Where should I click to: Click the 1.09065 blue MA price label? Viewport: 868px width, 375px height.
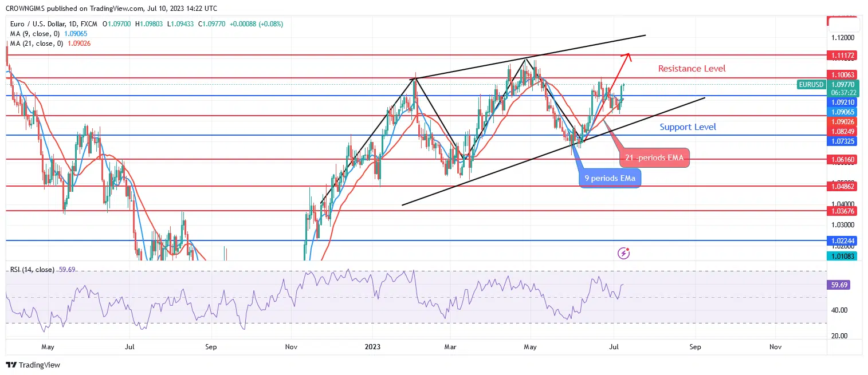pyautogui.click(x=843, y=112)
